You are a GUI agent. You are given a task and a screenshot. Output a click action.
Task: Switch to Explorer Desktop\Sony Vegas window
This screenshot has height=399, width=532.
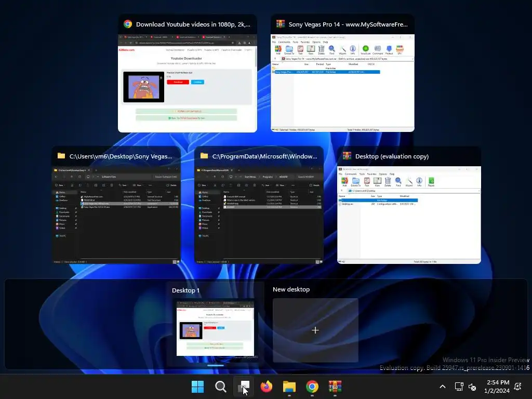(x=116, y=205)
